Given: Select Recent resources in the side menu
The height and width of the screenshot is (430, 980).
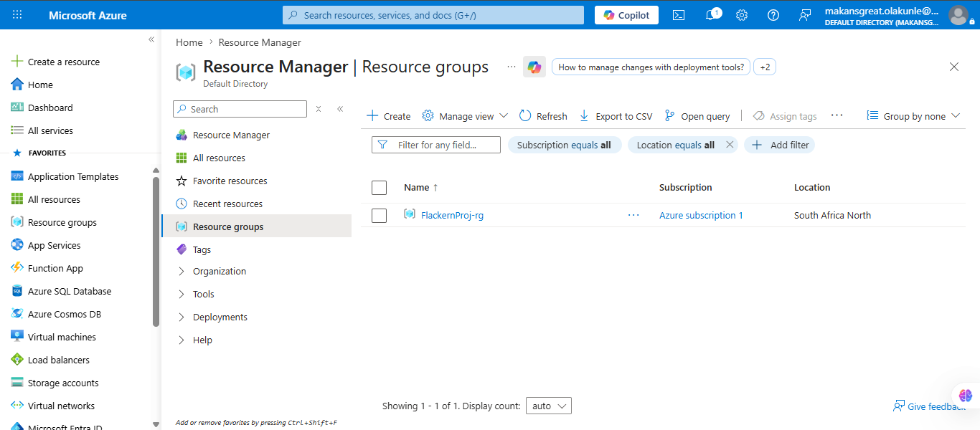Looking at the screenshot, I should [227, 204].
